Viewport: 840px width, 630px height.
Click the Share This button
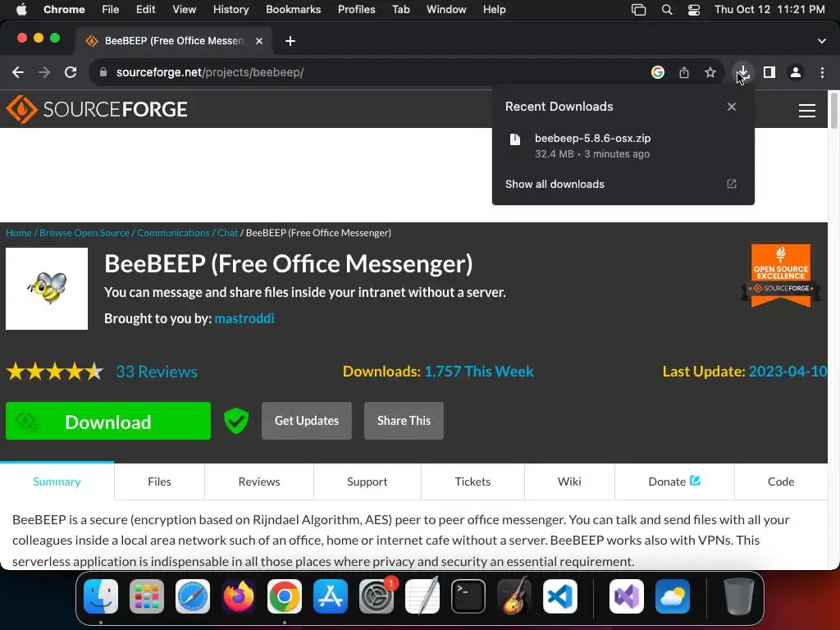(x=404, y=421)
